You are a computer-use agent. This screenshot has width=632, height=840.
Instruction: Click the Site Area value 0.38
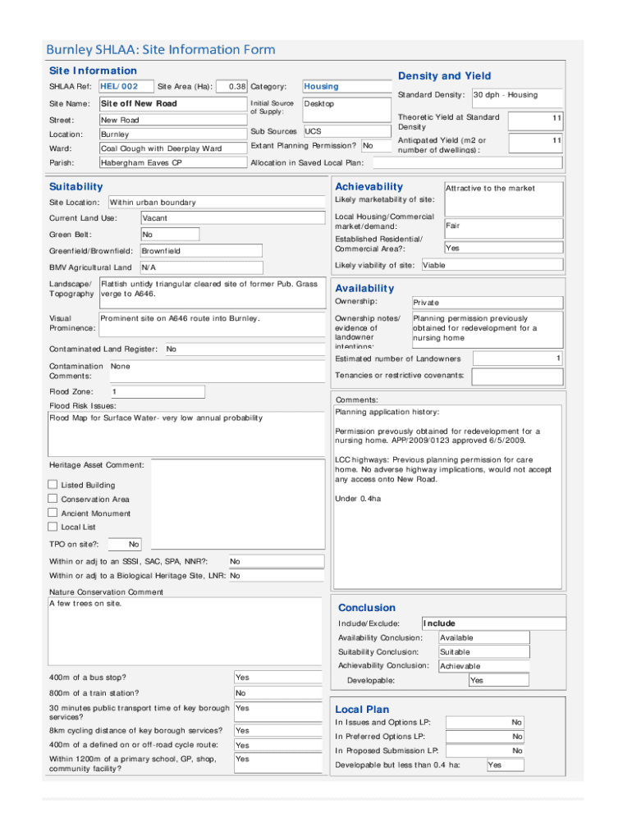click(231, 86)
